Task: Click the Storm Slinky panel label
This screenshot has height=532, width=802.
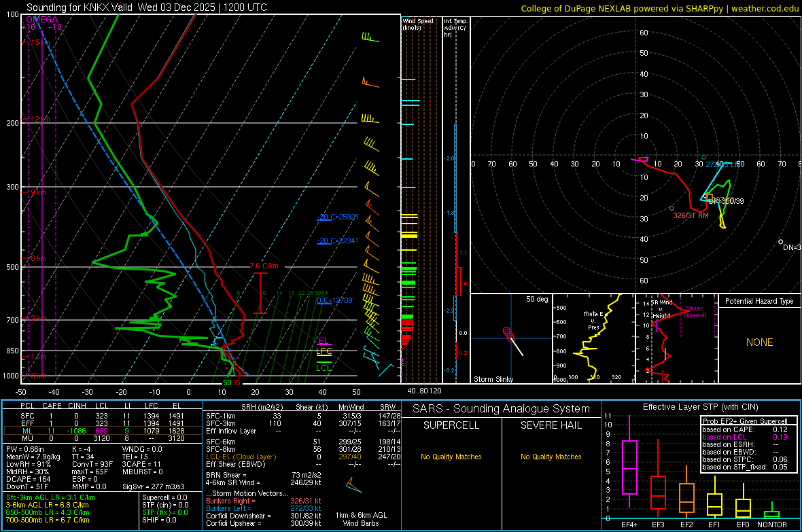Action: pos(493,379)
